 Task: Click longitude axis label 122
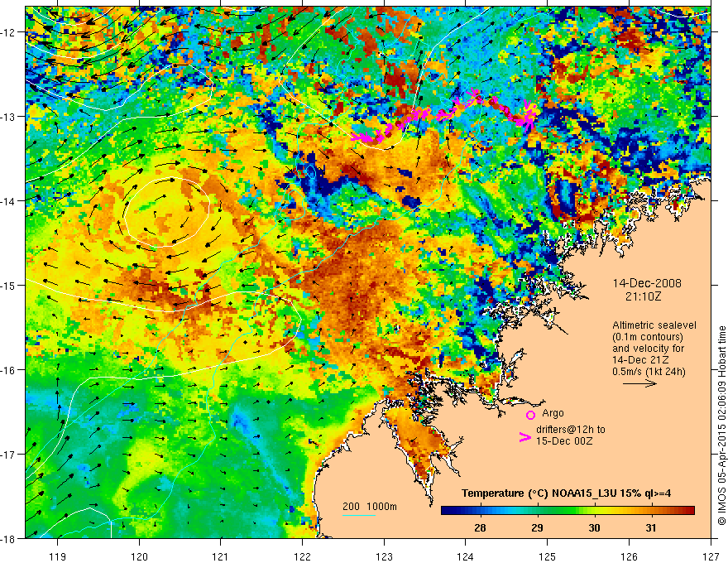tap(302, 557)
